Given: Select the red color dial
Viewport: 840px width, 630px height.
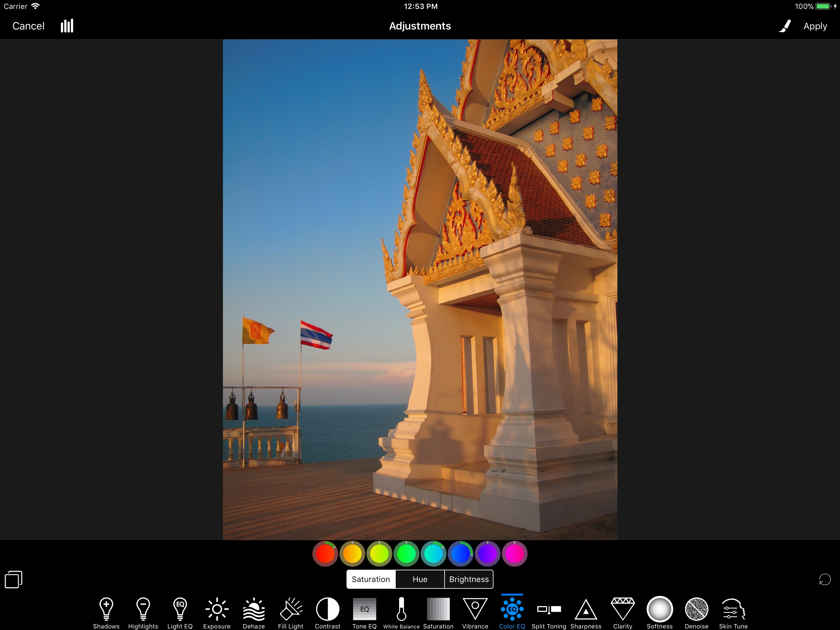Looking at the screenshot, I should pyautogui.click(x=325, y=554).
